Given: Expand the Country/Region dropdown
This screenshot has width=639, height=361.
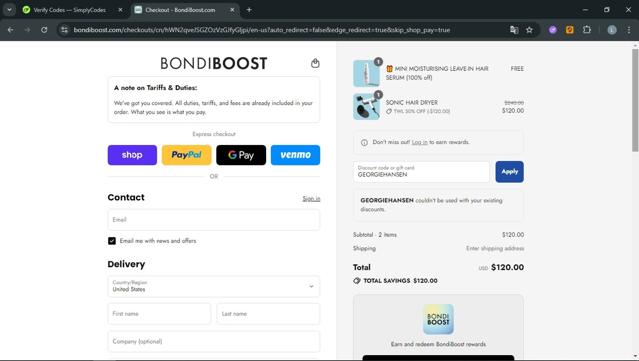Looking at the screenshot, I should 214,286.
